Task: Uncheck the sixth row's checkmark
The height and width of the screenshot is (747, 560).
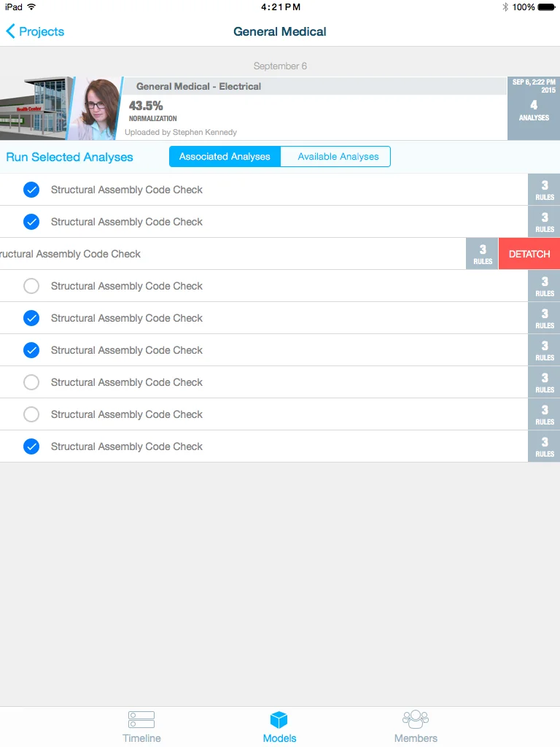Action: [x=31, y=350]
